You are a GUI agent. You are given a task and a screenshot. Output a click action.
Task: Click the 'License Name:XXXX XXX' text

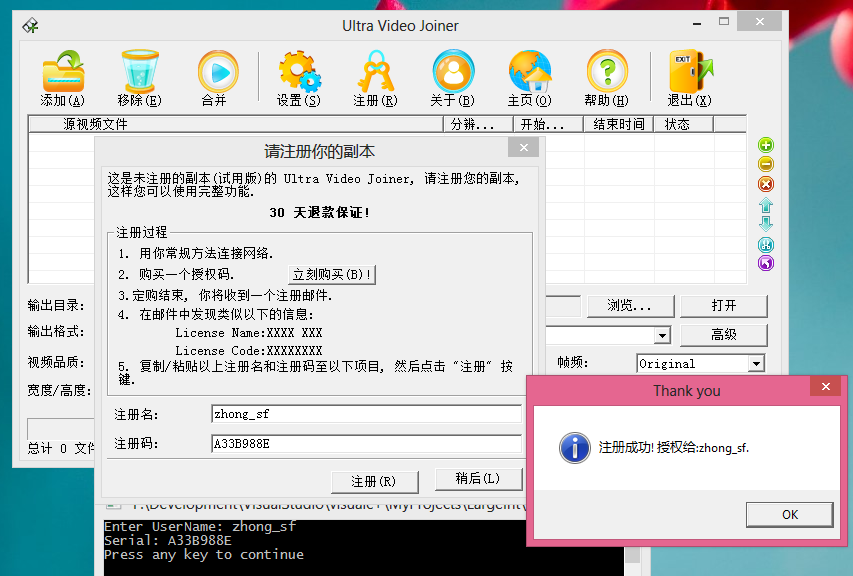click(249, 333)
